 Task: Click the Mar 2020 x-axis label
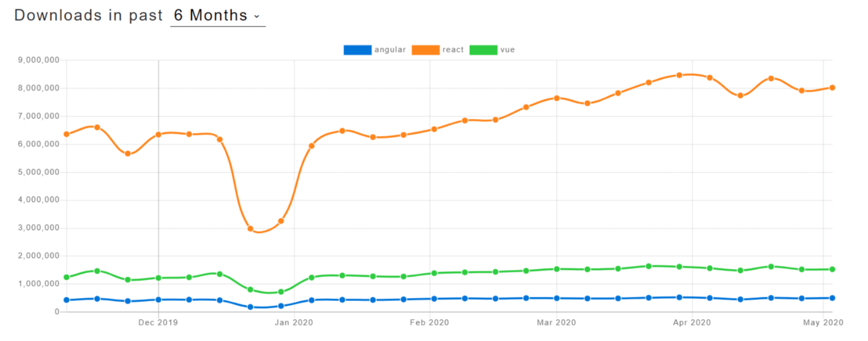tap(556, 323)
